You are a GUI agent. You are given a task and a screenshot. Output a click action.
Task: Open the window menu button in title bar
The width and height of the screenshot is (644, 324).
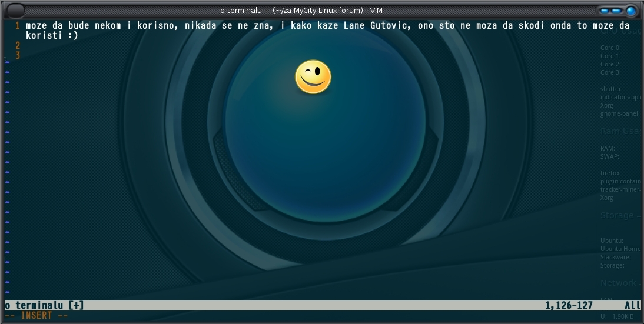tap(16, 10)
